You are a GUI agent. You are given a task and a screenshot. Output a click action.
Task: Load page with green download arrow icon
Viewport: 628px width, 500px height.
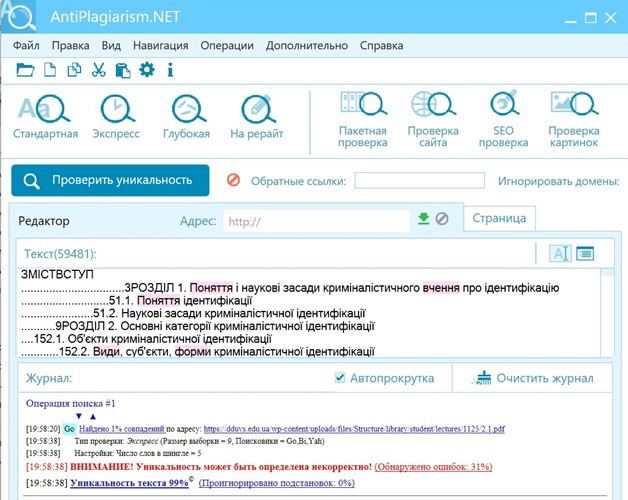point(423,219)
